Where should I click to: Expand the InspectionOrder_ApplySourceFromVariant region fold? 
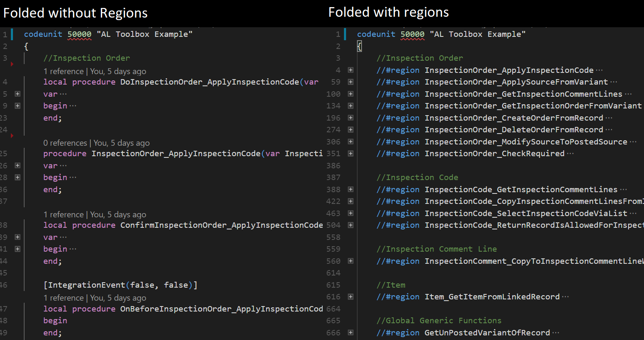coord(351,82)
